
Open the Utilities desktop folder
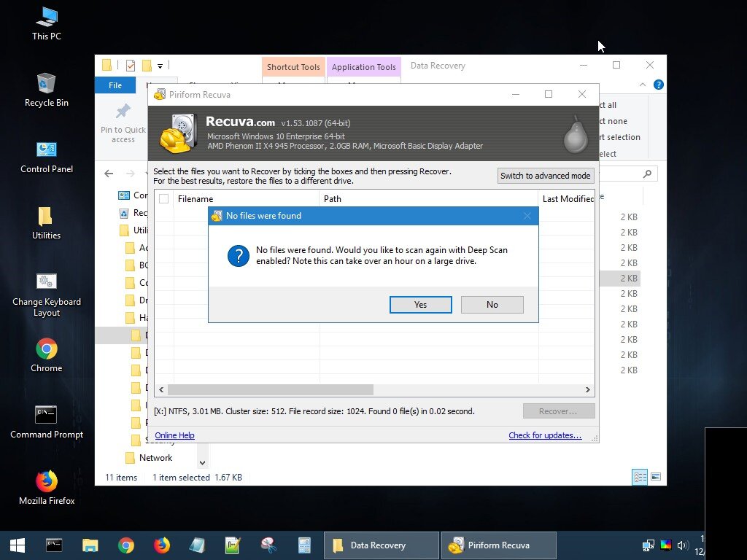(x=46, y=223)
